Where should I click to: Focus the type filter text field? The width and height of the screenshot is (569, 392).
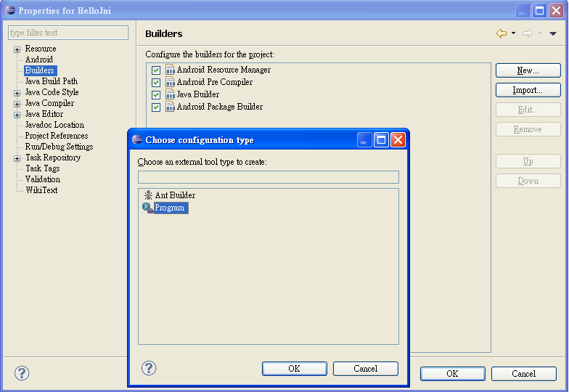click(68, 33)
